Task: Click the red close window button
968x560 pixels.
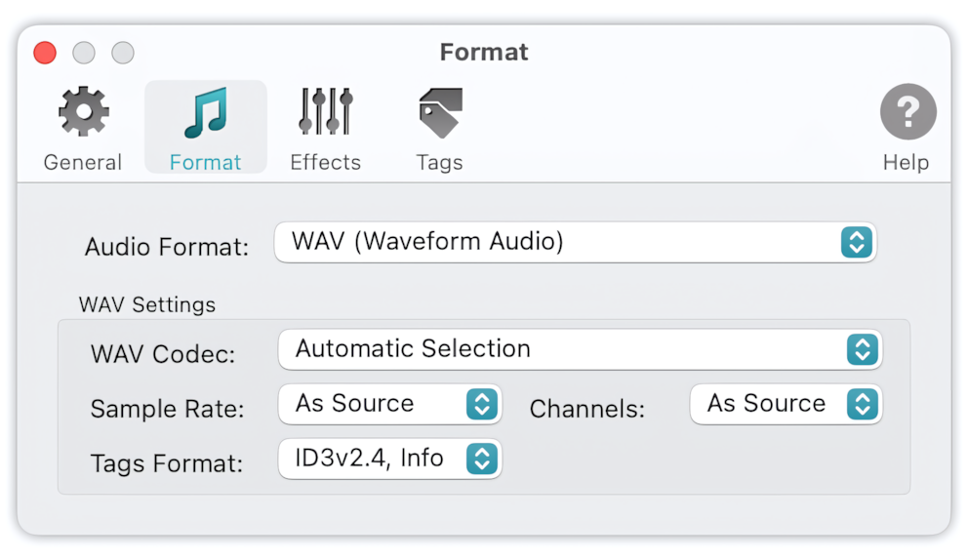Action: point(45,53)
